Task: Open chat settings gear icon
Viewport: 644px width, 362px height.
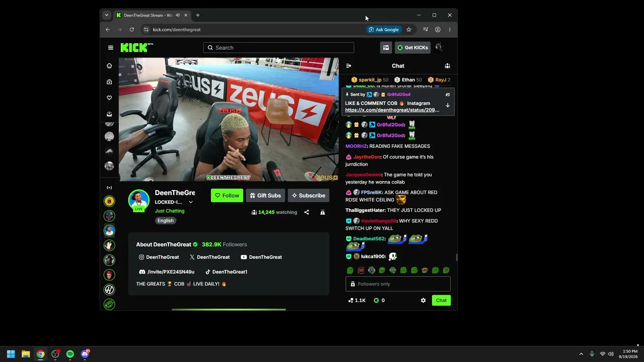Action: point(423,301)
